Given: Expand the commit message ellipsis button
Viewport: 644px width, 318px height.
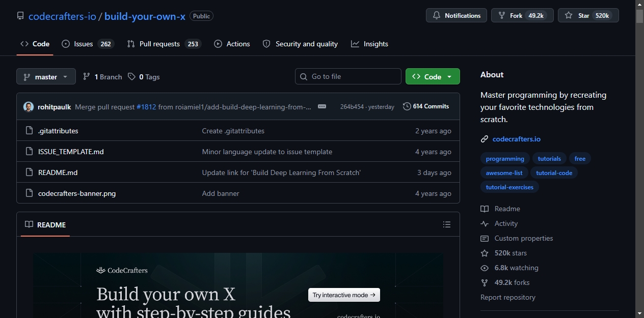Looking at the screenshot, I should [322, 106].
